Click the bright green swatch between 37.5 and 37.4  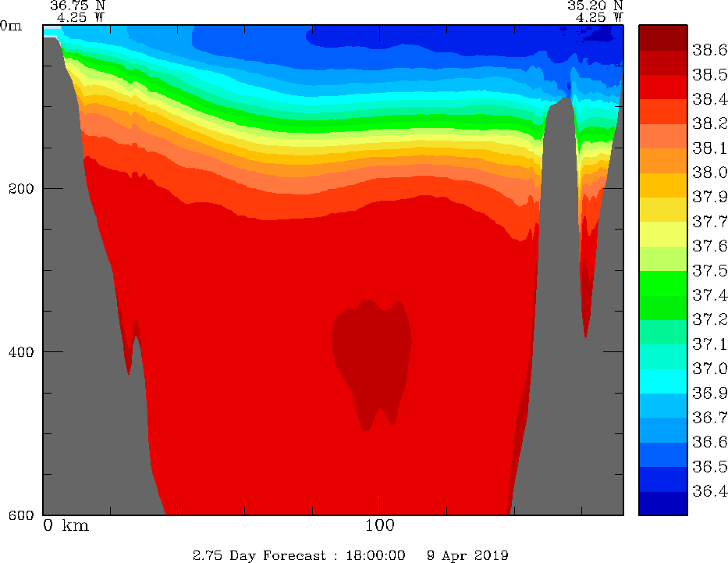pos(663,283)
